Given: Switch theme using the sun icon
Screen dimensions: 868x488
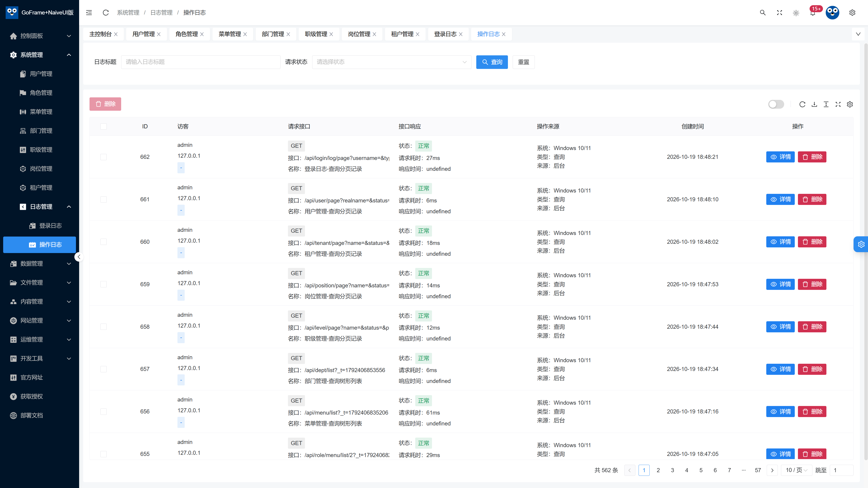Looking at the screenshot, I should tap(796, 13).
